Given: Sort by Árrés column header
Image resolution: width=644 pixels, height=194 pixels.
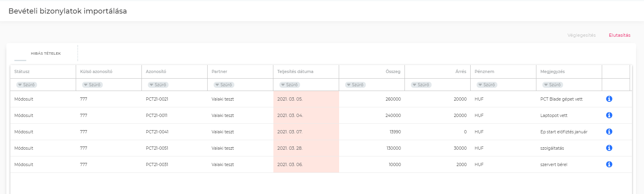Looking at the screenshot, I should [461, 71].
